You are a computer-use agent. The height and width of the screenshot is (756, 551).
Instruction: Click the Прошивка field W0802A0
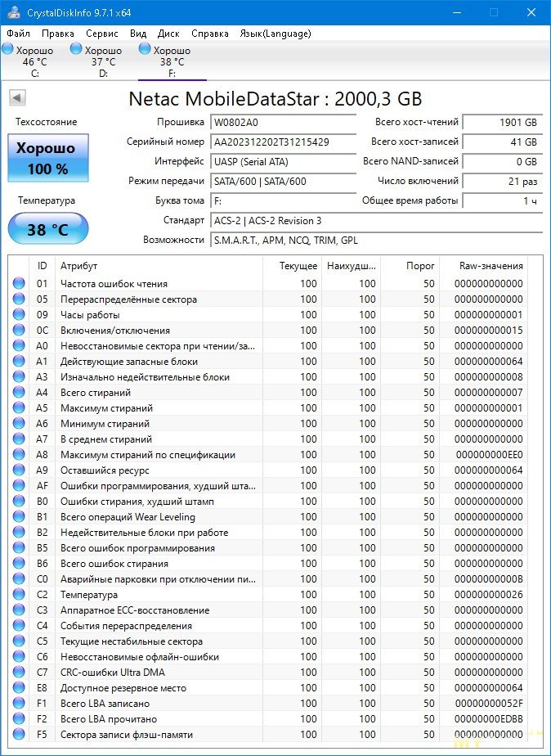(283, 122)
